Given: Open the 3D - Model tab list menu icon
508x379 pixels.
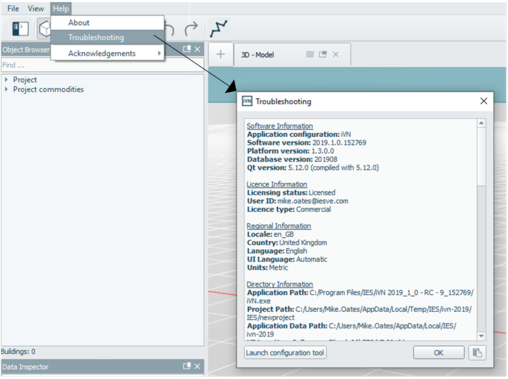Looking at the screenshot, I should [310, 54].
